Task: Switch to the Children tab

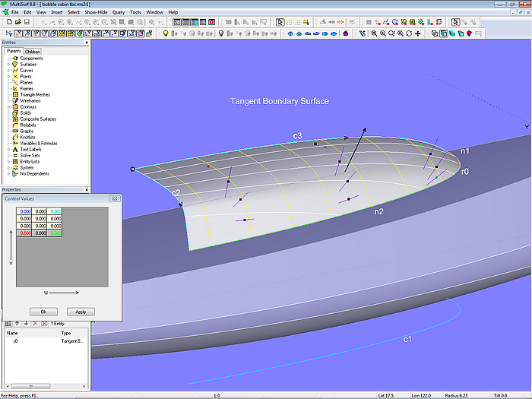Action: click(x=32, y=52)
